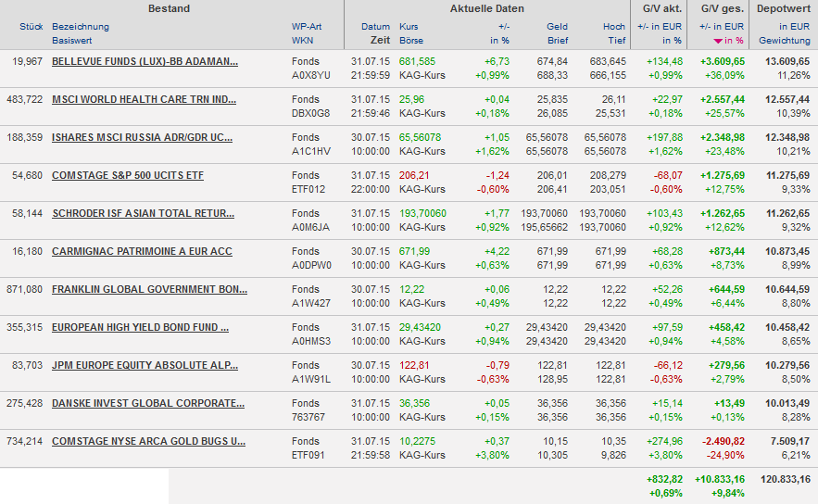Open MSCI WORLD HEALTH CARE TRN IND… link
The width and height of the screenshot is (818, 504).
[x=144, y=100]
